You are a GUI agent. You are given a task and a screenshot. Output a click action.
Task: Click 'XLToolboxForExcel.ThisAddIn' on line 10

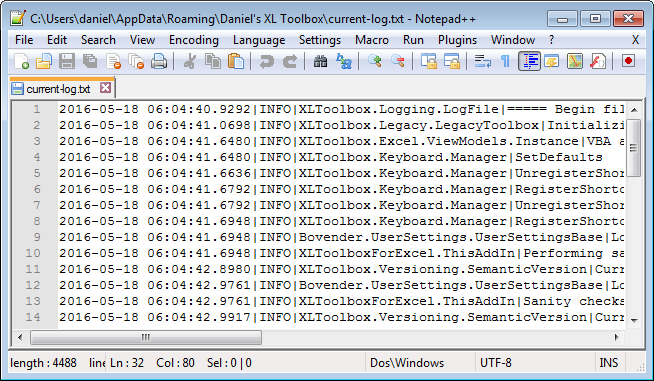pos(407,253)
